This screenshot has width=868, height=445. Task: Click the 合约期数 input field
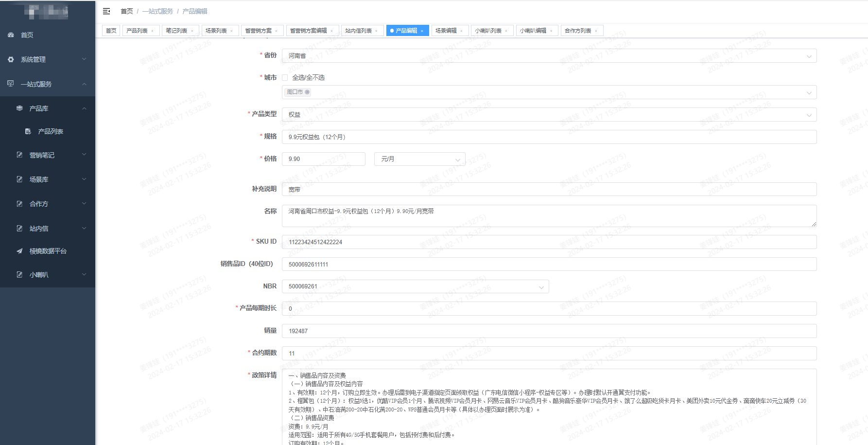pyautogui.click(x=549, y=354)
